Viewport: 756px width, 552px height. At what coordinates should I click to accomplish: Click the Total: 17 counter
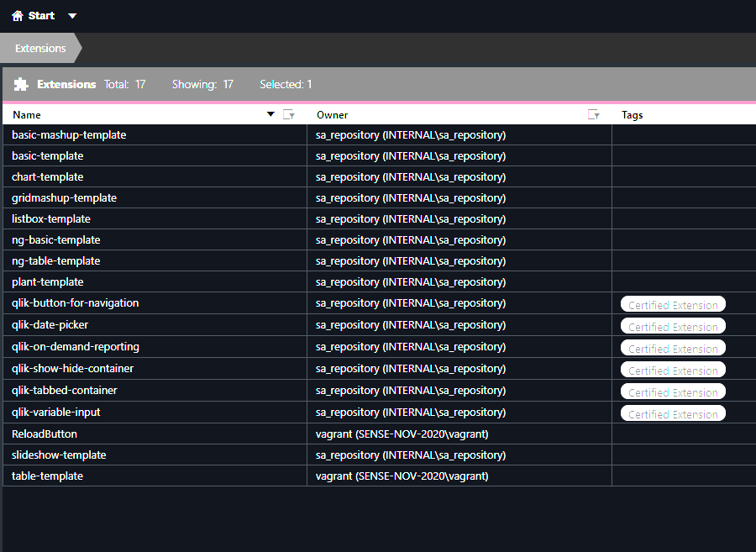click(x=125, y=84)
